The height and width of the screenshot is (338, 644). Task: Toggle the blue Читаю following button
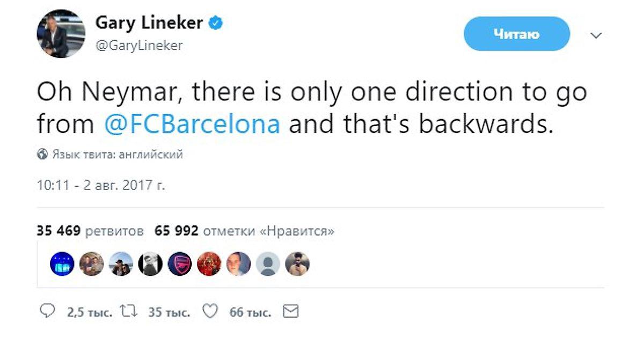[517, 34]
